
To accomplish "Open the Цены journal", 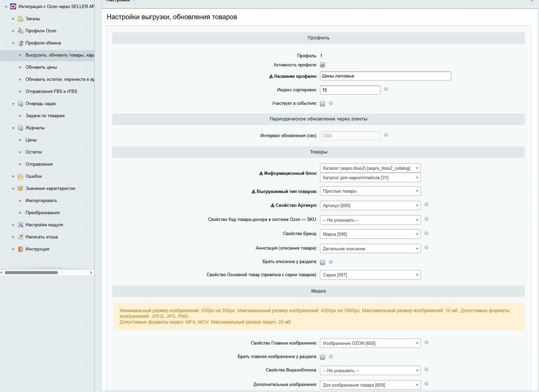I will [31, 140].
